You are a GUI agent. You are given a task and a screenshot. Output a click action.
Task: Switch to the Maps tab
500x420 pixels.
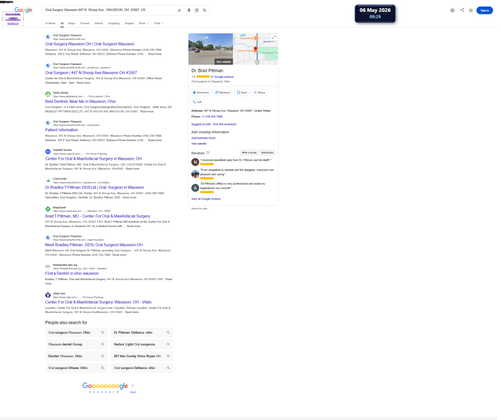(x=72, y=23)
